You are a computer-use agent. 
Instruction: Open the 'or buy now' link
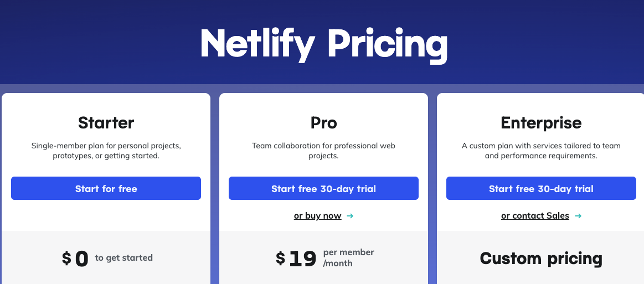(x=317, y=216)
